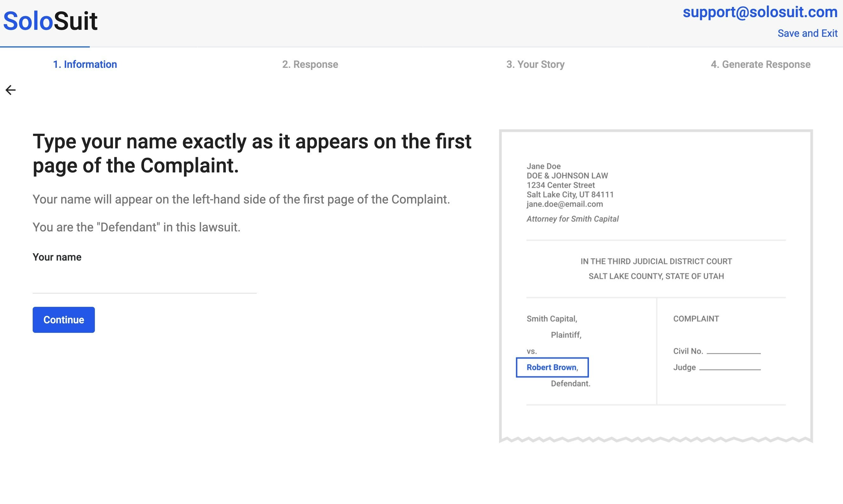Click the back arrow icon
The width and height of the screenshot is (843, 504).
(x=10, y=90)
